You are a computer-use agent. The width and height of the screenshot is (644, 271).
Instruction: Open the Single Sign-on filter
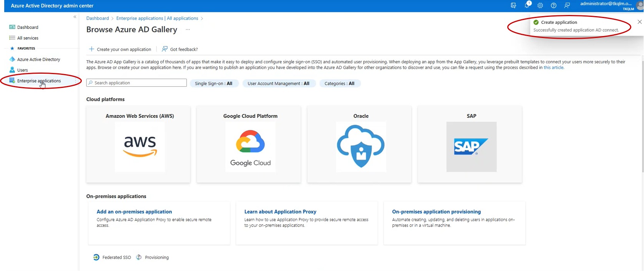214,83
